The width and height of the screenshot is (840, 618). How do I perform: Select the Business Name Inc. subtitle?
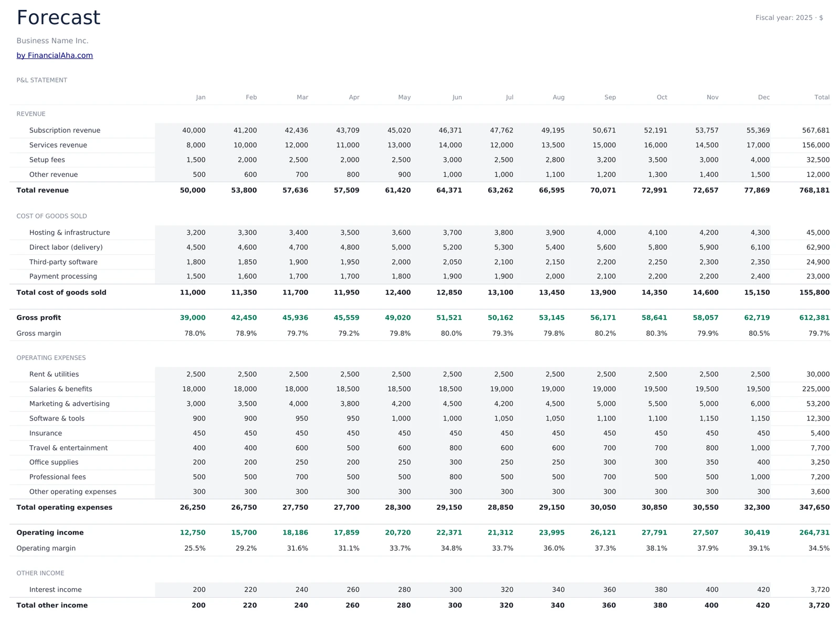click(x=52, y=40)
